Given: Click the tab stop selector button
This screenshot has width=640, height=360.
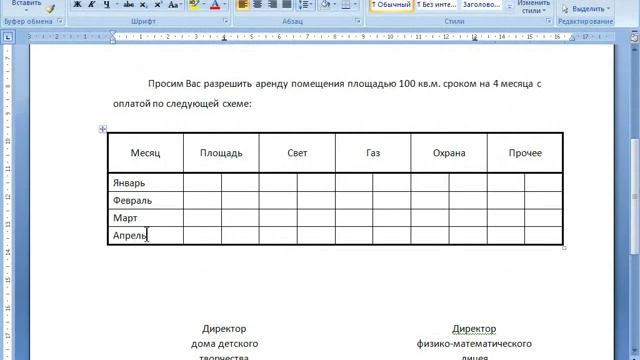Looking at the screenshot, I should pyautogui.click(x=8, y=37).
